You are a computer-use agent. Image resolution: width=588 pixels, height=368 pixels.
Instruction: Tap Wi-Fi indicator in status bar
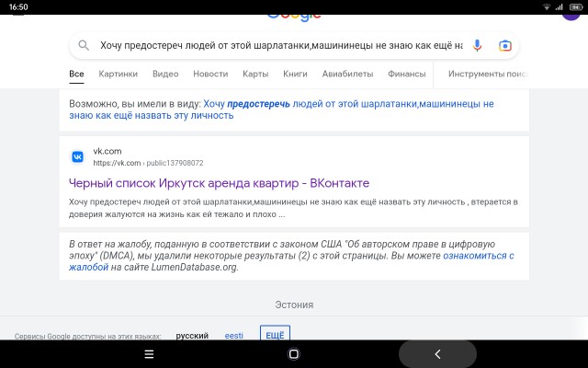(x=547, y=6)
